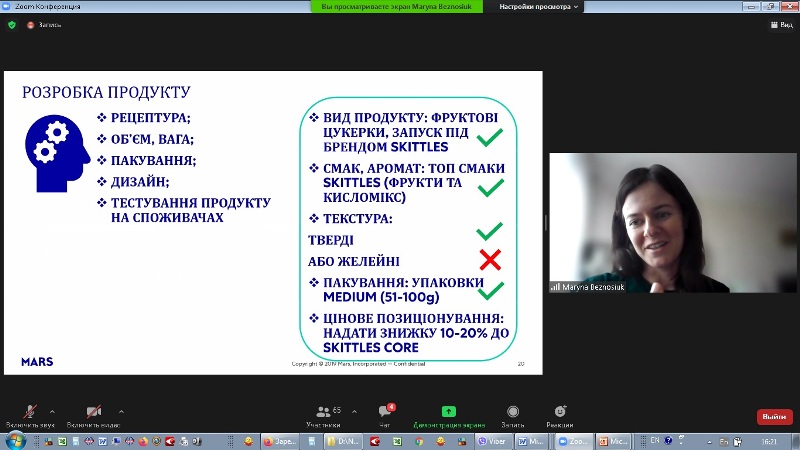
Task: Open the Вид view layout button
Action: (782, 24)
